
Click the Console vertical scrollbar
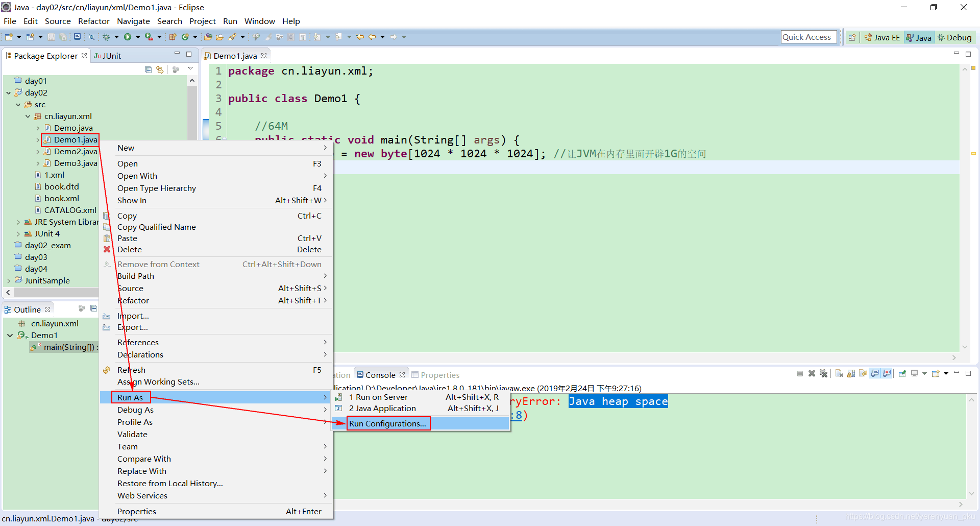coord(971,447)
